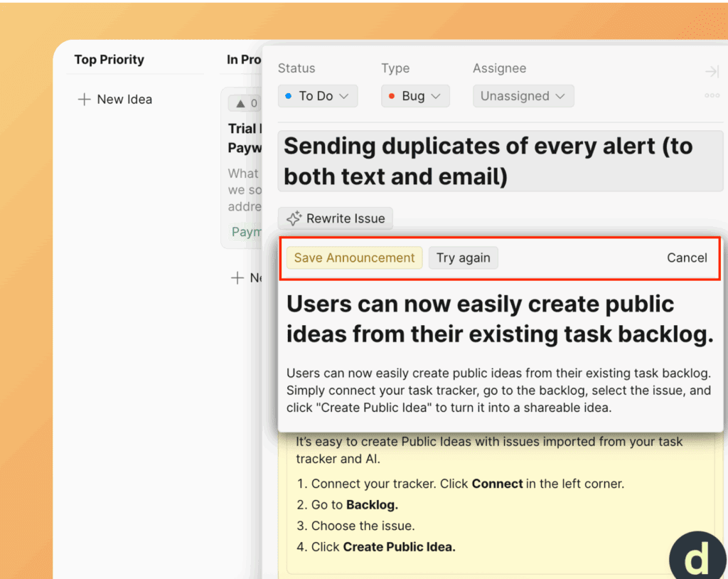Select the Top Priority column header
The width and height of the screenshot is (728, 579).
click(x=109, y=60)
